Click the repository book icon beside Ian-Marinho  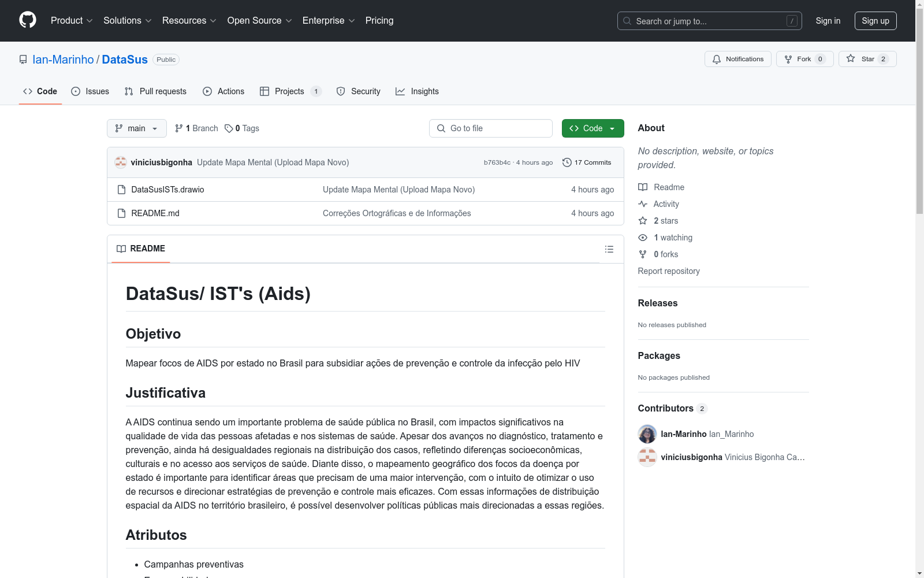23,60
